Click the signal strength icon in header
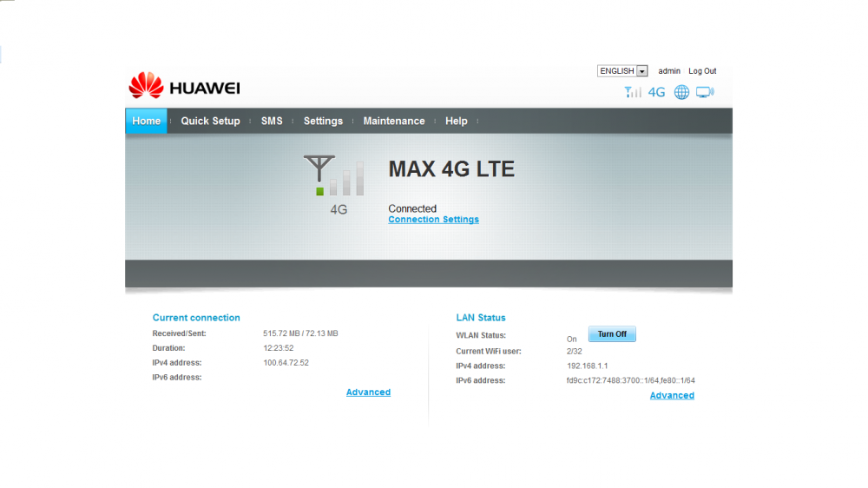Image resolution: width=868 pixels, height=488 pixels. (633, 92)
